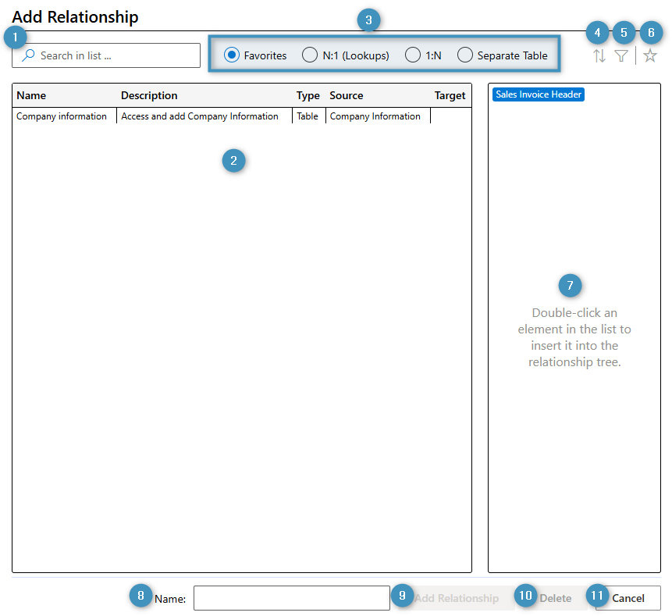
Task: Click the Type column header
Action: [x=308, y=95]
